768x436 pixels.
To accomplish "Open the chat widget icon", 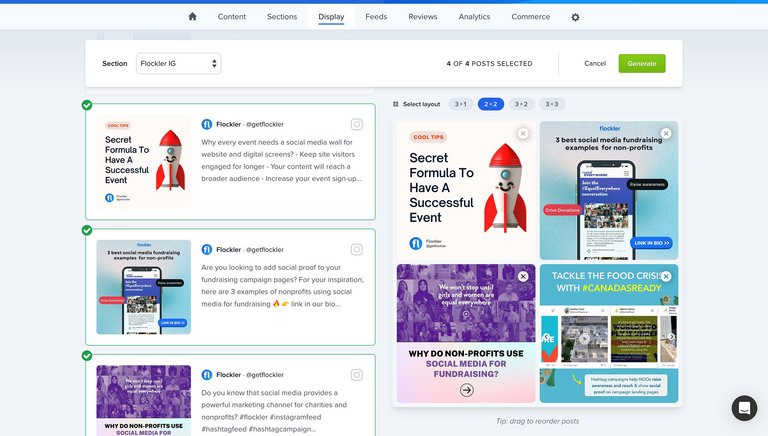I will point(744,408).
